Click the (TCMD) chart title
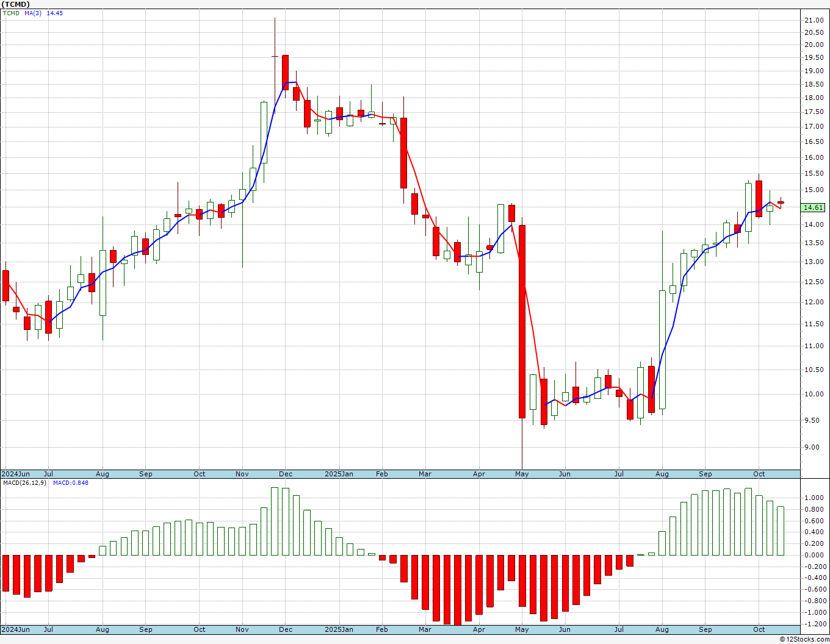This screenshot has height=644, width=830. 15,4
